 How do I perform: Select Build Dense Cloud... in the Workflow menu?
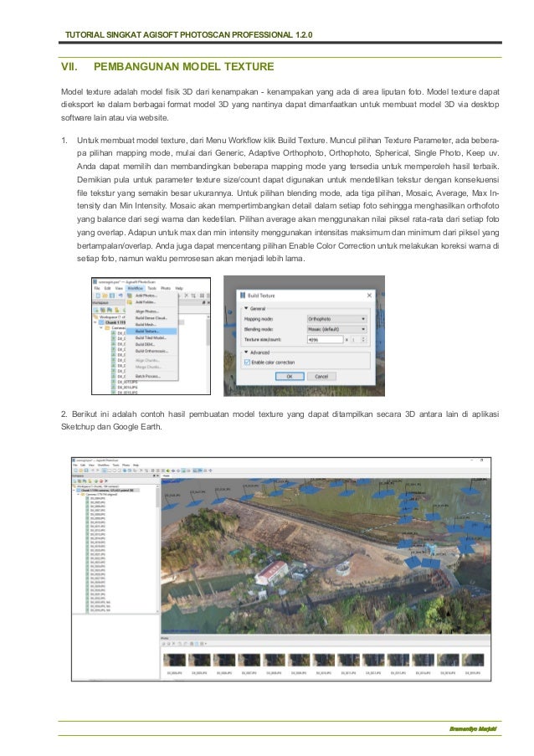[x=151, y=318]
